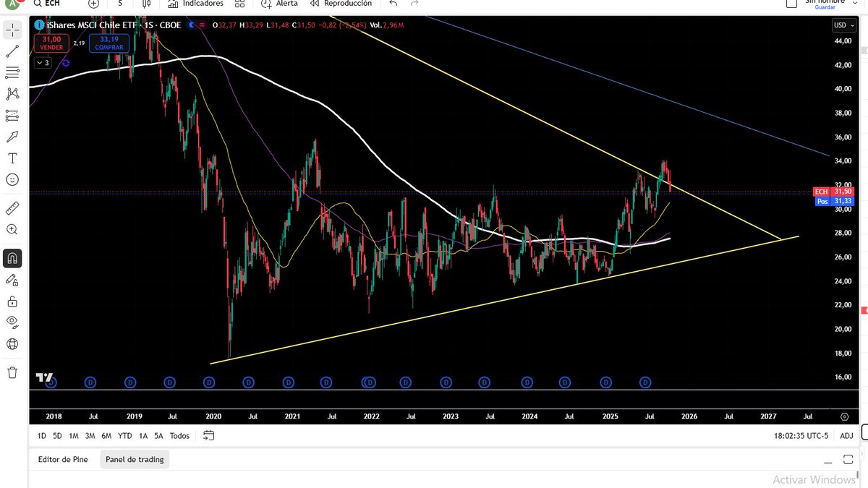Delete drawings with trash icon
Viewport: 868px width, 488px height.
(12, 373)
